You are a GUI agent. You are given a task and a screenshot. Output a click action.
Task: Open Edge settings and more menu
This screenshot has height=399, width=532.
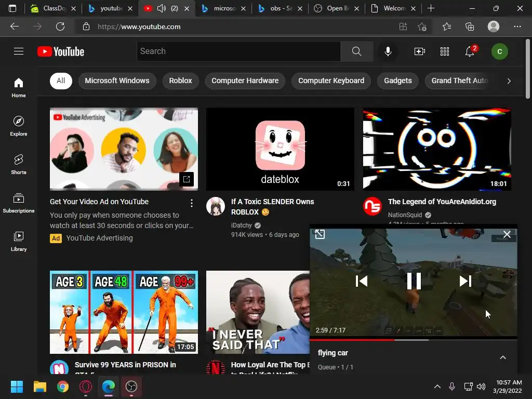pyautogui.click(x=517, y=26)
